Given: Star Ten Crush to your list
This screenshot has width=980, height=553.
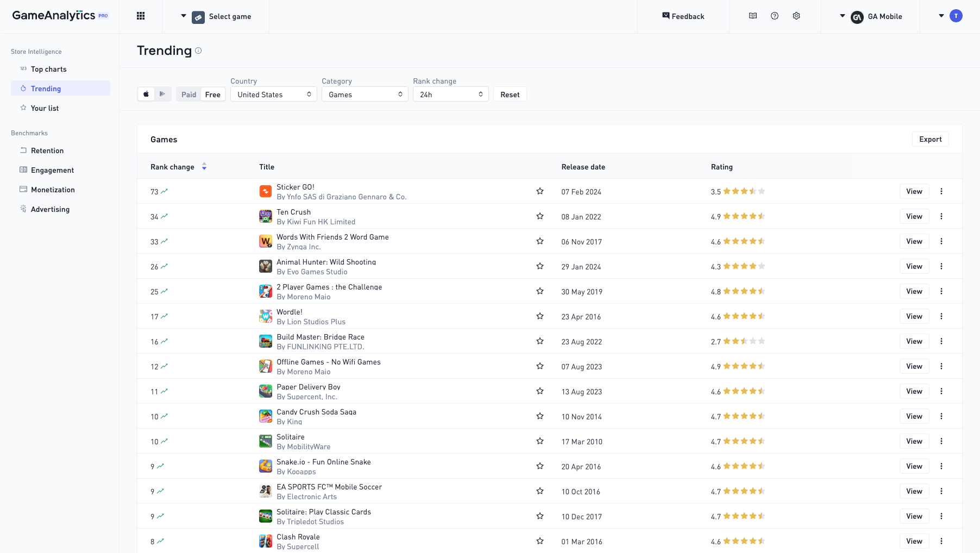Looking at the screenshot, I should [x=540, y=216].
